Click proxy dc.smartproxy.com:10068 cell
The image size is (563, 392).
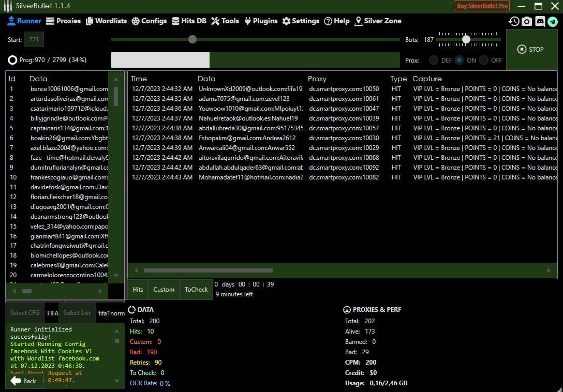[x=344, y=158]
